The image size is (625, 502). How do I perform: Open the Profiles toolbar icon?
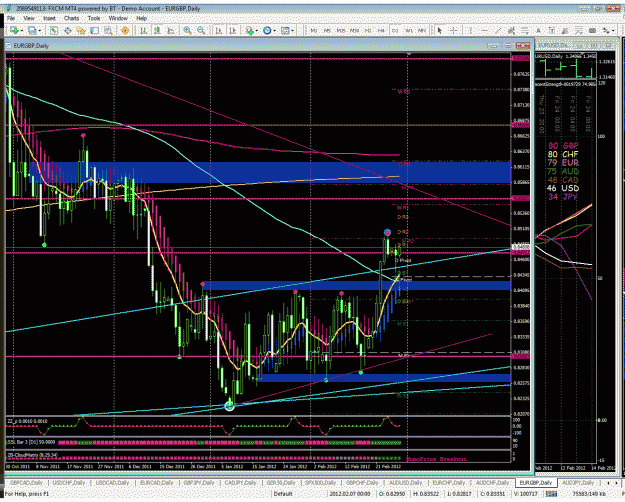pyautogui.click(x=32, y=30)
